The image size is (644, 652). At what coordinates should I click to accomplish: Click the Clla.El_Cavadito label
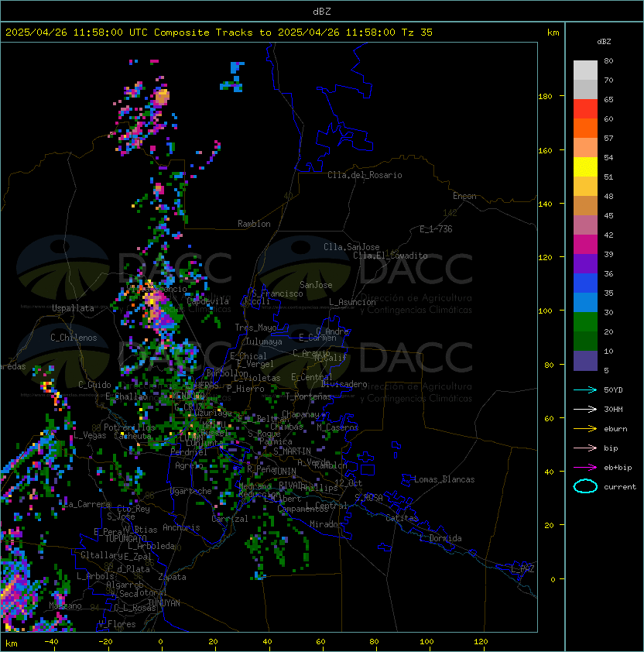390,256
